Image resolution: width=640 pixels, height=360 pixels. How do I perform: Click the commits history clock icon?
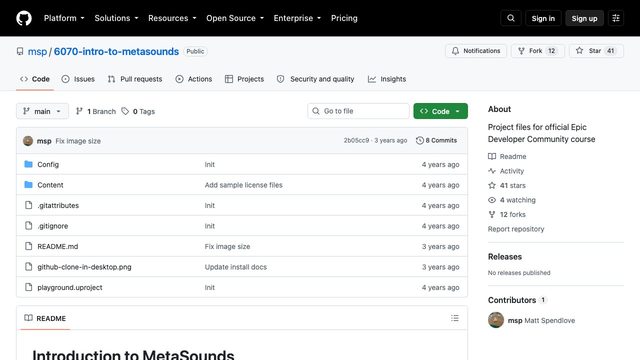pyautogui.click(x=420, y=140)
